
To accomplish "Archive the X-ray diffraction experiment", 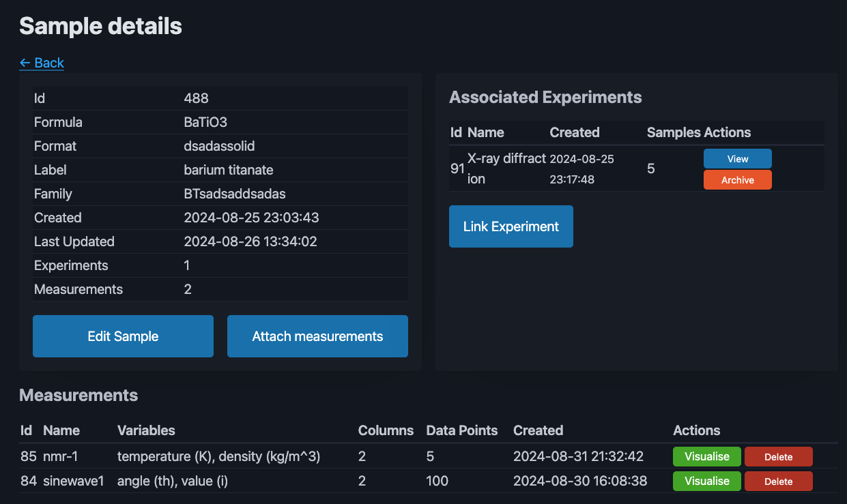I will 737,180.
